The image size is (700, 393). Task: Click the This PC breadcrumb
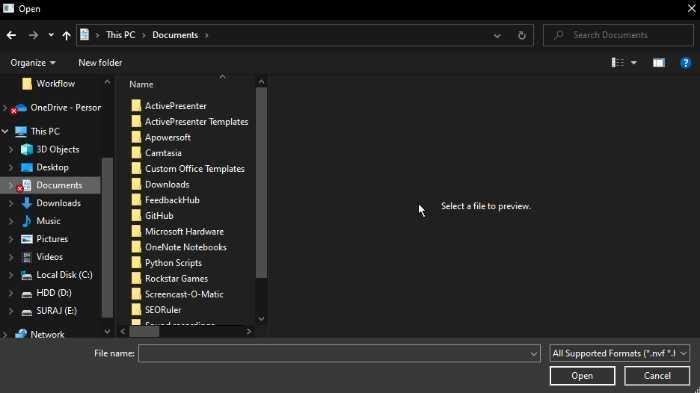(x=121, y=35)
